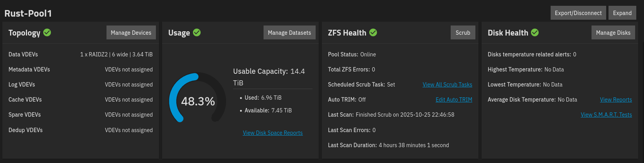Click the 48.3% usage gauge
The width and height of the screenshot is (644, 163).
pyautogui.click(x=198, y=101)
